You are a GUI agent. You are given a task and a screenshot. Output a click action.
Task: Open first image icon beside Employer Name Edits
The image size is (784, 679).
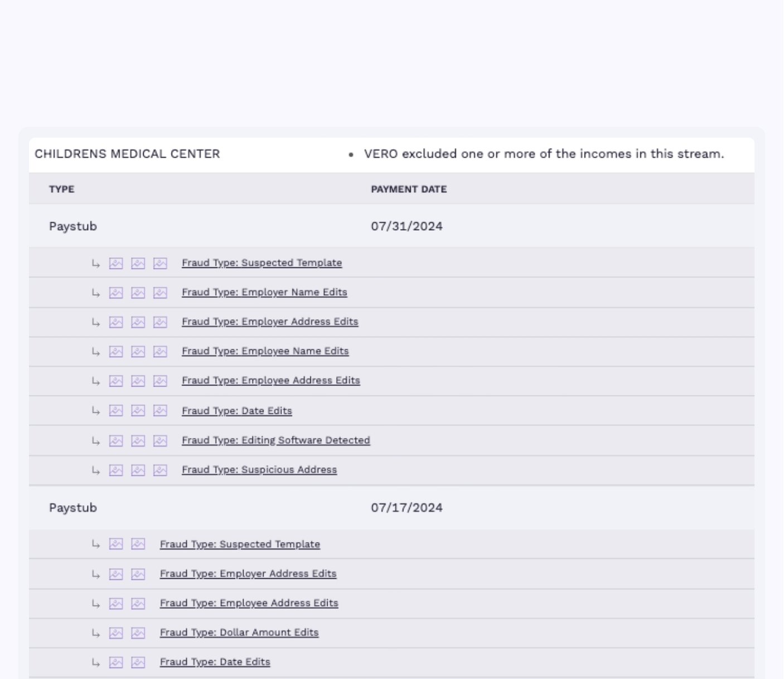coord(116,293)
